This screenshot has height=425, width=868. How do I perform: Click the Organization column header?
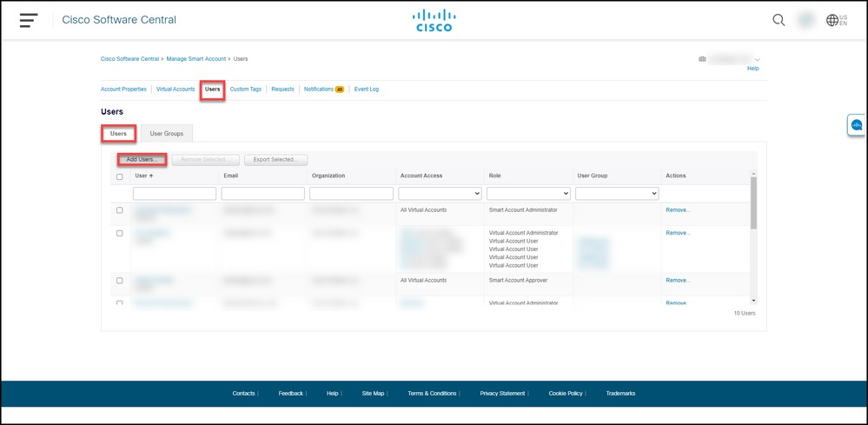(x=328, y=176)
